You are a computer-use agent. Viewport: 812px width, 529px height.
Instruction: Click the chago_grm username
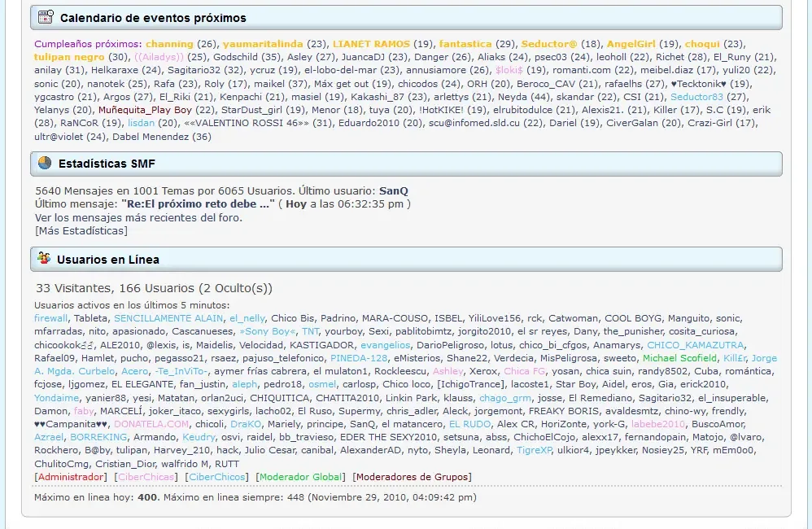coord(505,398)
